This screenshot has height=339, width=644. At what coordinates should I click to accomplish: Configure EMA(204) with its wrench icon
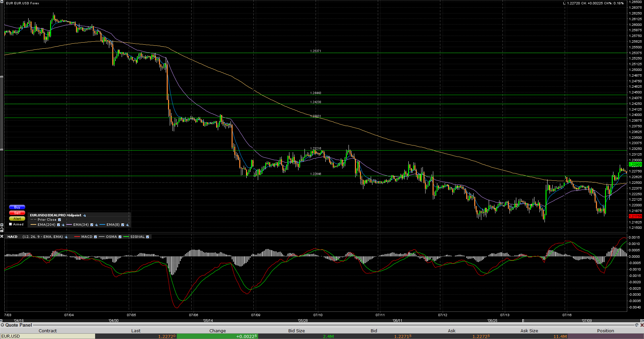coord(63,225)
